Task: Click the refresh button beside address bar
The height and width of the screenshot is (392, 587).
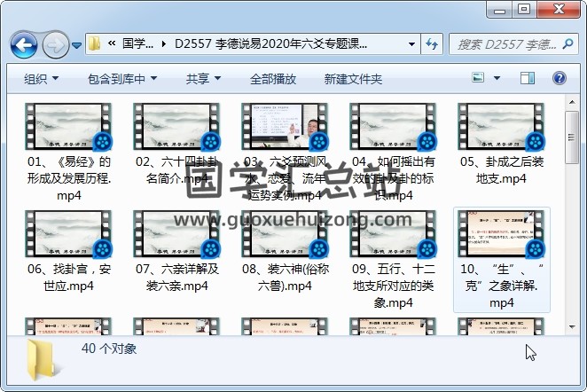Action: pyautogui.click(x=432, y=43)
